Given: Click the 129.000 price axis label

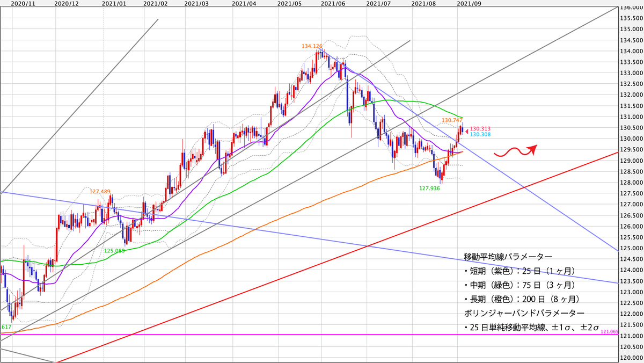Looking at the screenshot, I should [632, 161].
